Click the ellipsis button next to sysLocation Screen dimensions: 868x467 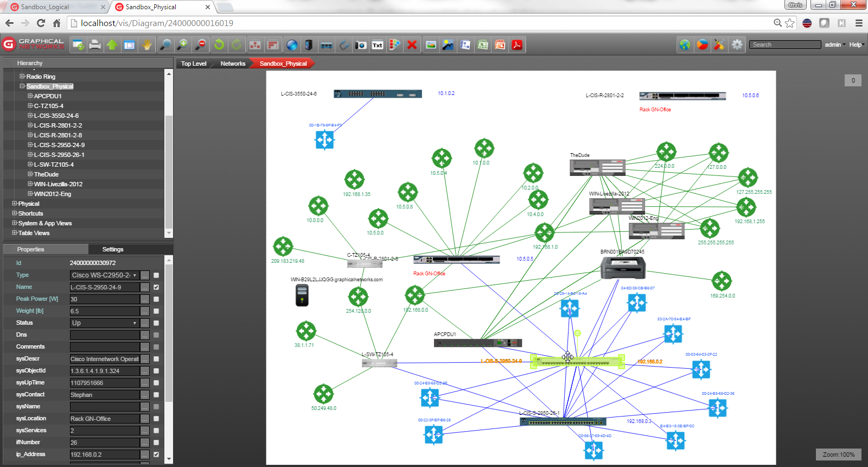point(145,419)
